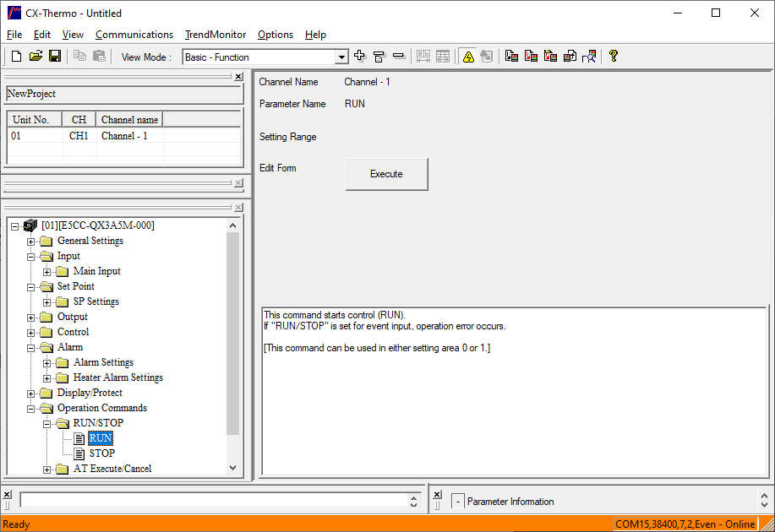Click the Paste clipboard icon in toolbar
Screen dimensions: 775x532
(99, 57)
